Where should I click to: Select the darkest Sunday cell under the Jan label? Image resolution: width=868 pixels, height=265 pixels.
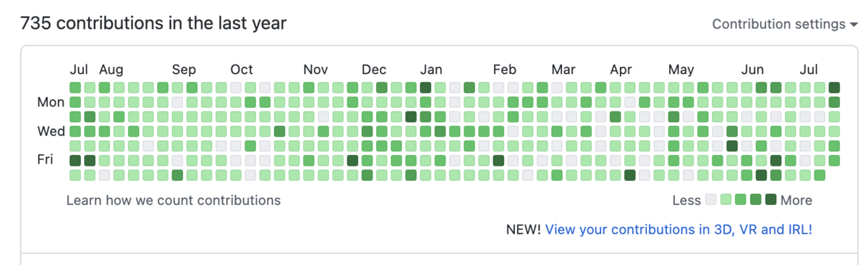425,88
